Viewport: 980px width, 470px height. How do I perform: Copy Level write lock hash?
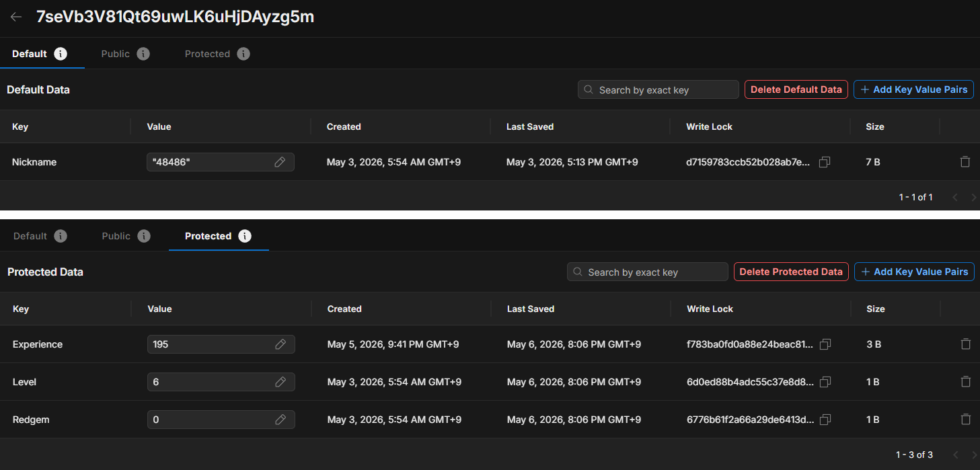(825, 382)
